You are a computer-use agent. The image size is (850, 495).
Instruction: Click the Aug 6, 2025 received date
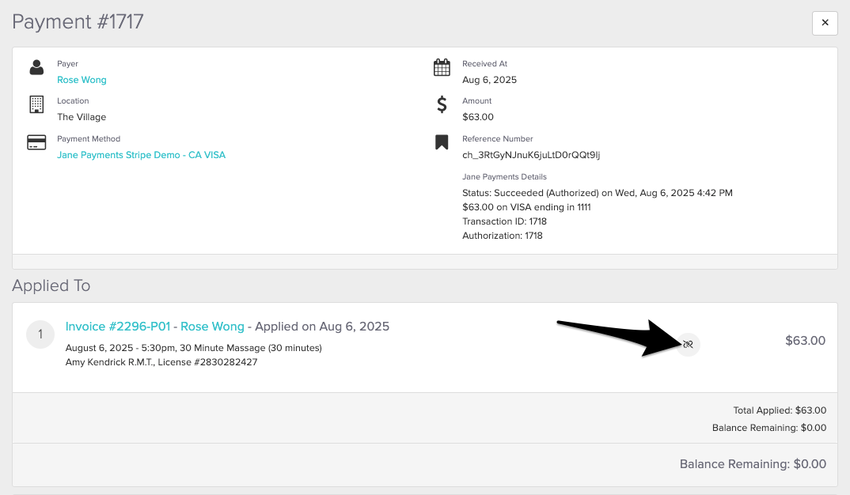(489, 80)
